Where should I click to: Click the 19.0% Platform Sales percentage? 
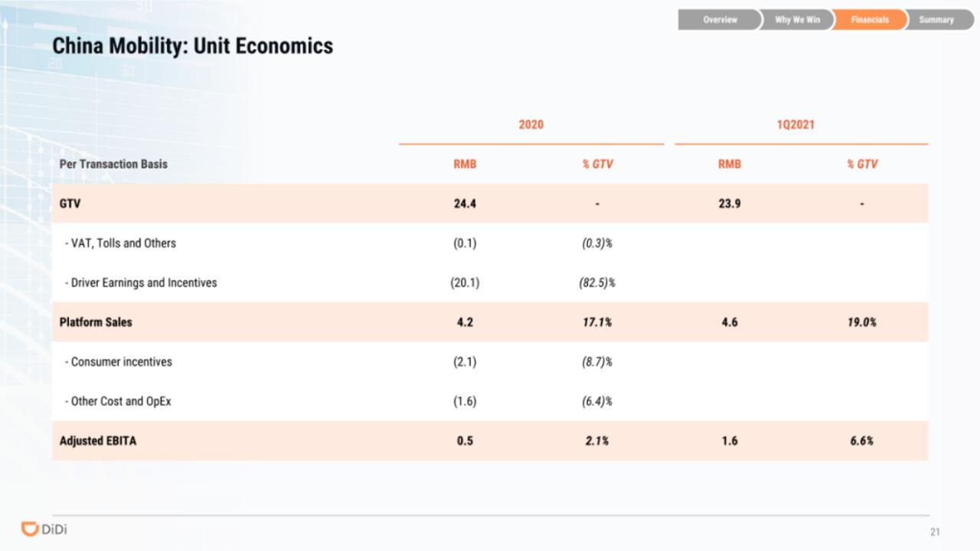862,322
